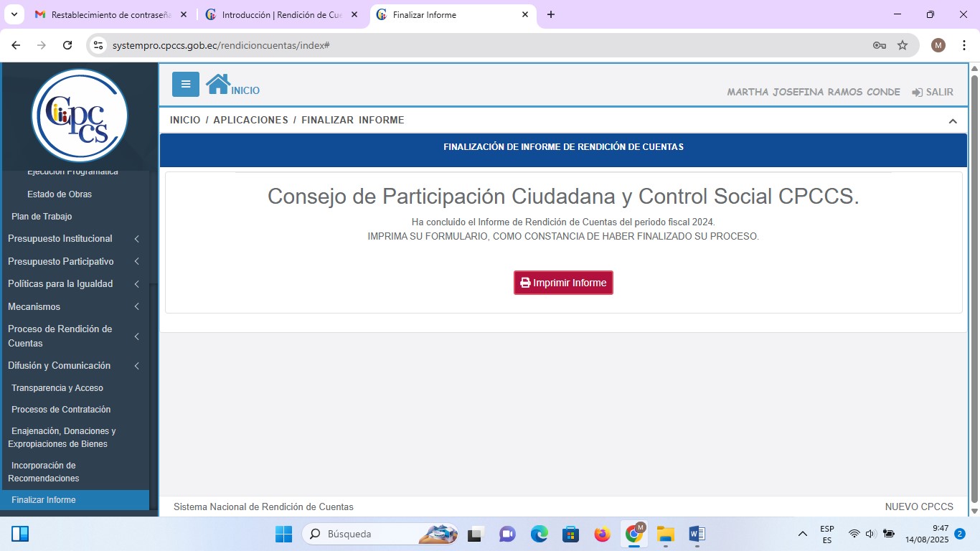
Task: Bookmark this page with the star icon
Action: (x=903, y=45)
